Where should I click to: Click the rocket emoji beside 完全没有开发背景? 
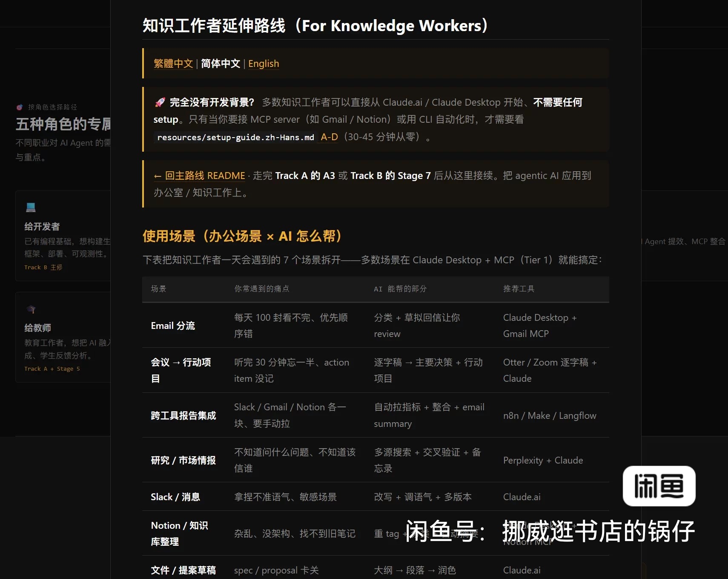pos(160,102)
